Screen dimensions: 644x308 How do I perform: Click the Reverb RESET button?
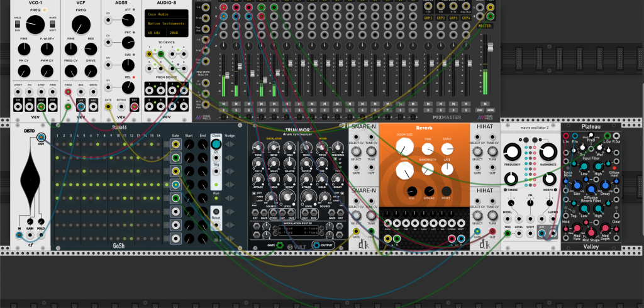447,191
